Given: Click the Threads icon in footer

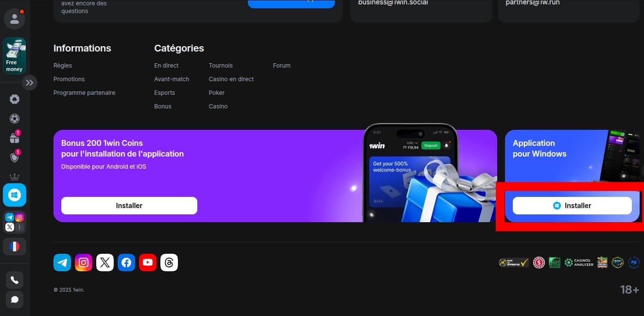Looking at the screenshot, I should pyautogui.click(x=169, y=263).
